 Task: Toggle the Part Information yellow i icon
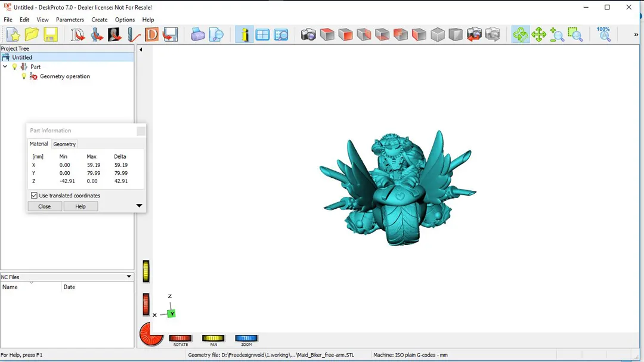(x=244, y=35)
